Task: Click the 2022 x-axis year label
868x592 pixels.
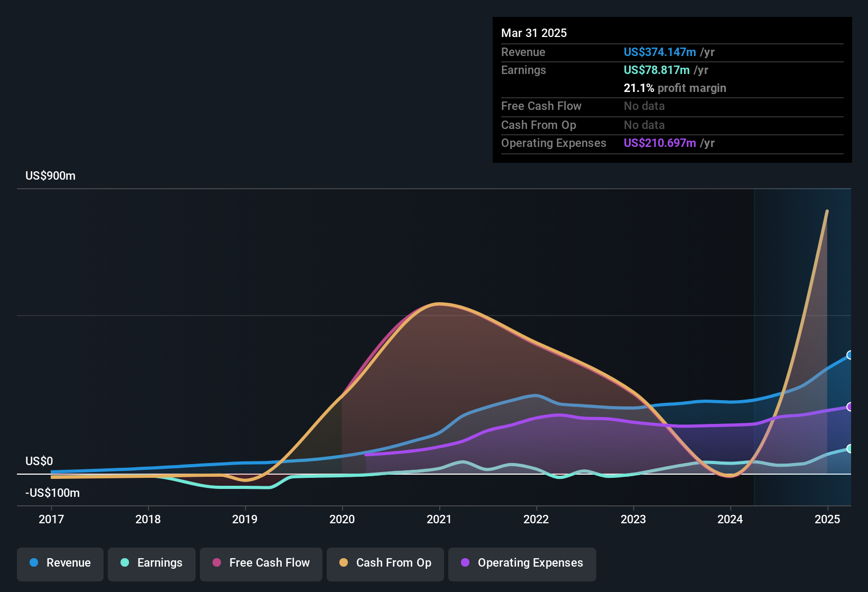Action: [x=536, y=519]
